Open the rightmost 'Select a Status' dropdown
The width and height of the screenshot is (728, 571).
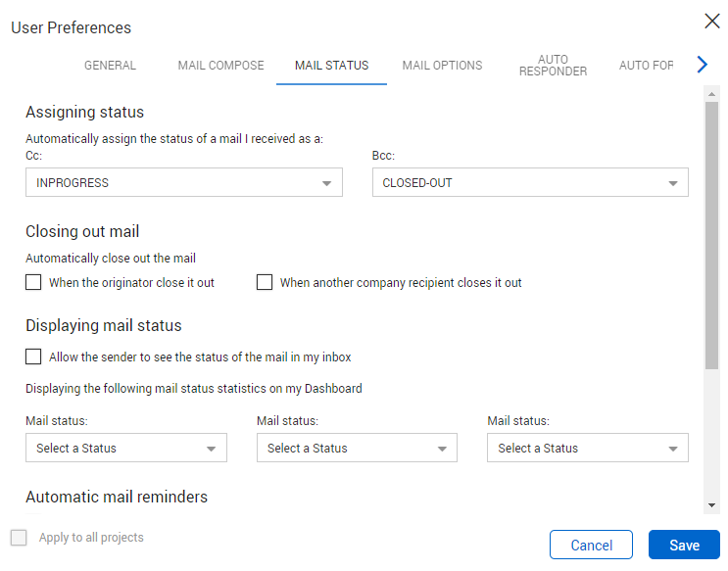[588, 449]
